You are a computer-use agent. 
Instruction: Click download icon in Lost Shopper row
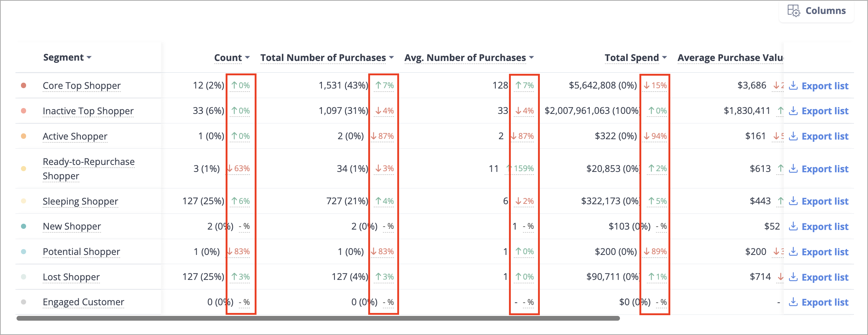[793, 277]
